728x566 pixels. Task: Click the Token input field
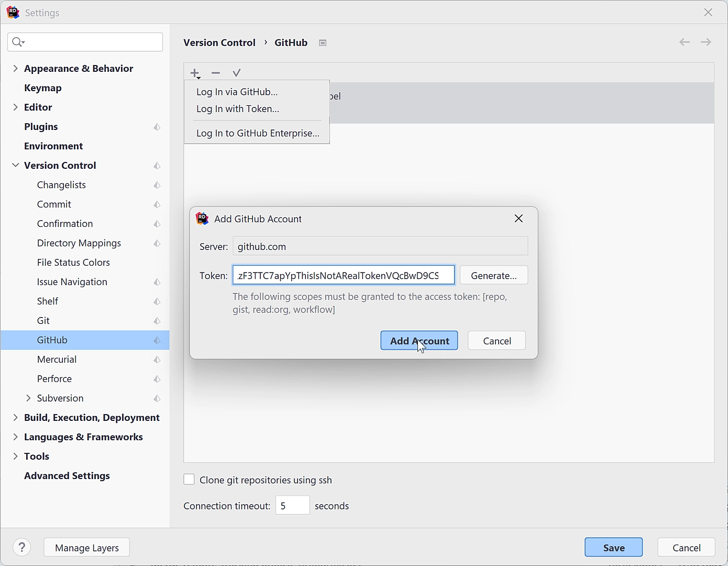(344, 275)
